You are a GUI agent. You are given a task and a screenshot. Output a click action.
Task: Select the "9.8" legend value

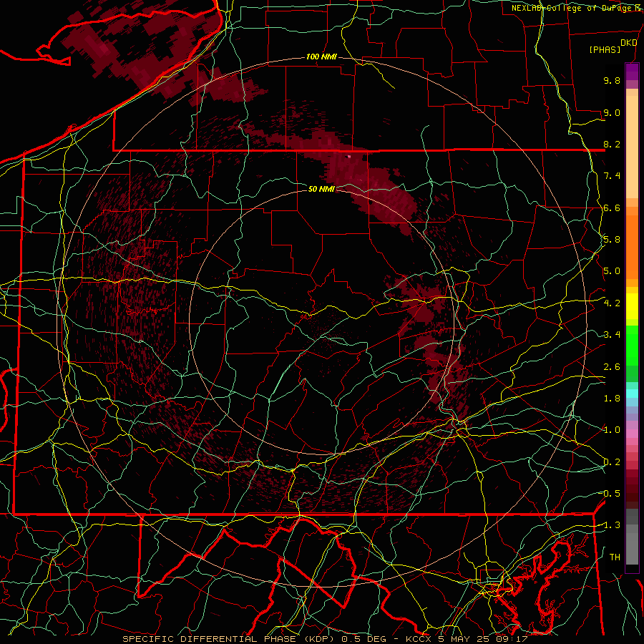tap(612, 80)
